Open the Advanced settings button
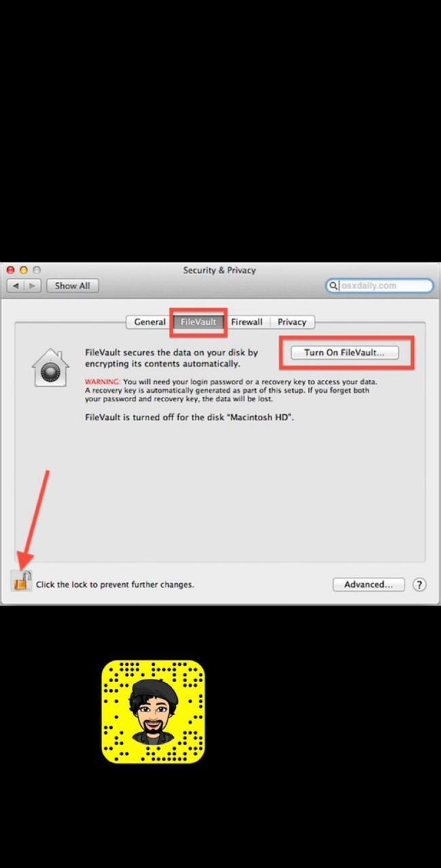Viewport: 441px width, 868px height. click(368, 585)
